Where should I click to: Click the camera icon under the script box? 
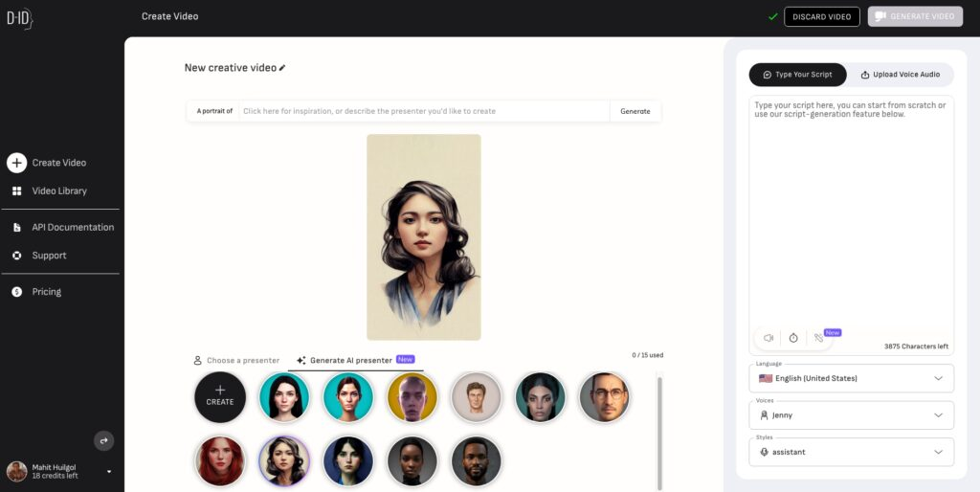point(768,338)
